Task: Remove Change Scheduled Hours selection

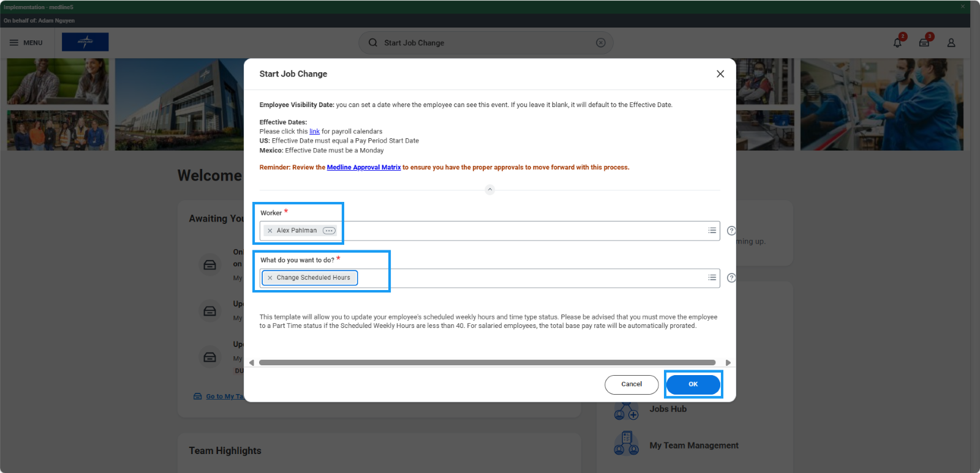Action: point(270,278)
